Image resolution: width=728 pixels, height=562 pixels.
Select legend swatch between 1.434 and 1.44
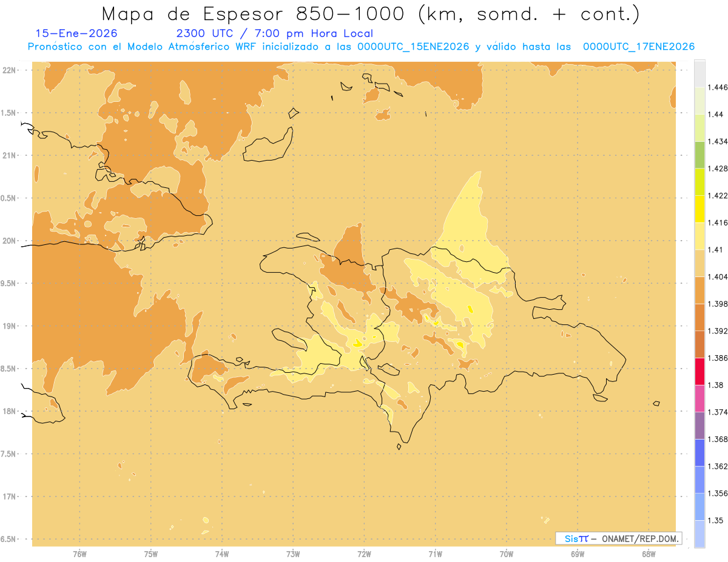pos(699,127)
